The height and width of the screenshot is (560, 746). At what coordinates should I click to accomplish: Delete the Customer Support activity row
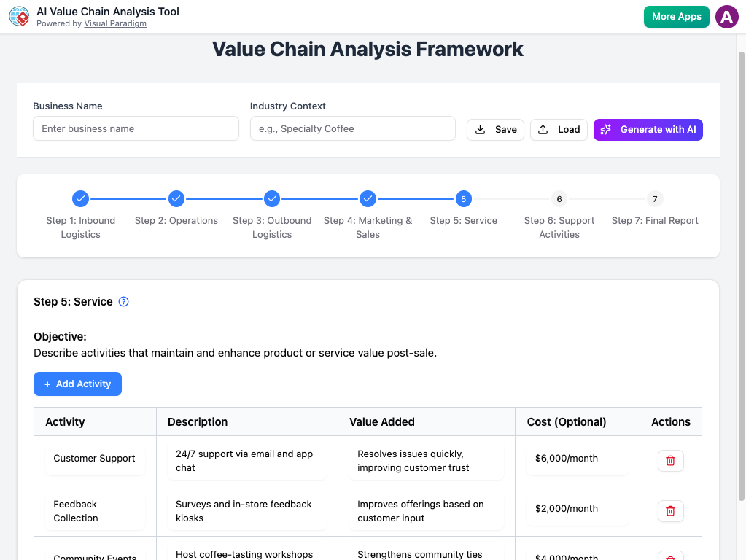pos(670,461)
